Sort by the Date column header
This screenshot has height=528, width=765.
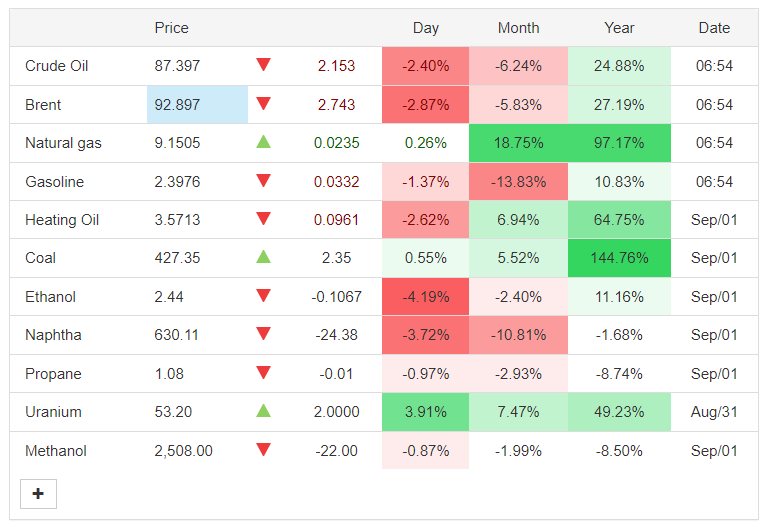click(714, 28)
